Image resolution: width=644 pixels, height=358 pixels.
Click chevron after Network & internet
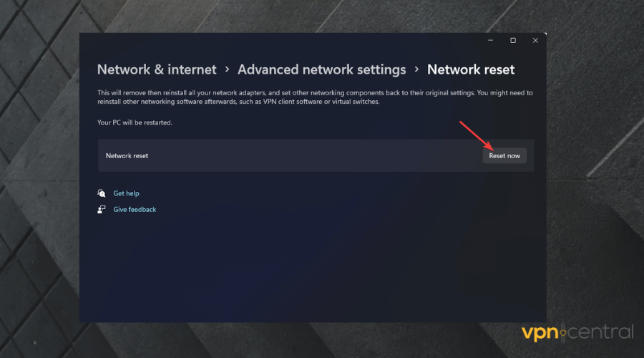(227, 69)
